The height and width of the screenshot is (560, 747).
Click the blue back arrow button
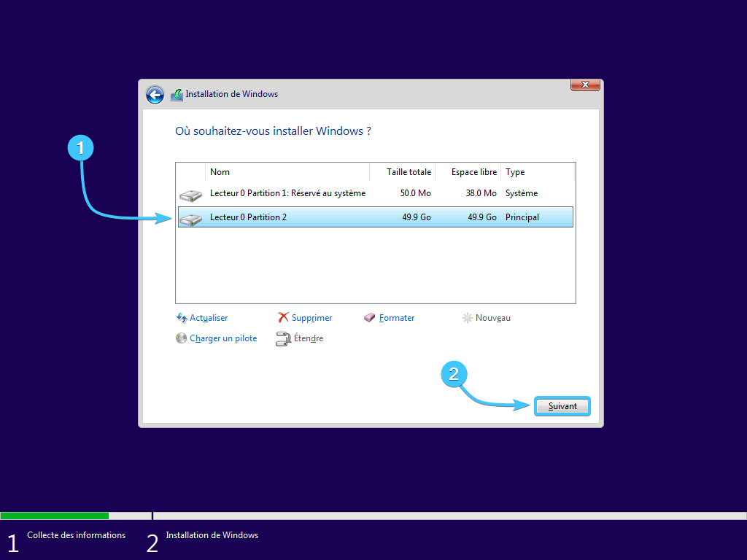[155, 95]
